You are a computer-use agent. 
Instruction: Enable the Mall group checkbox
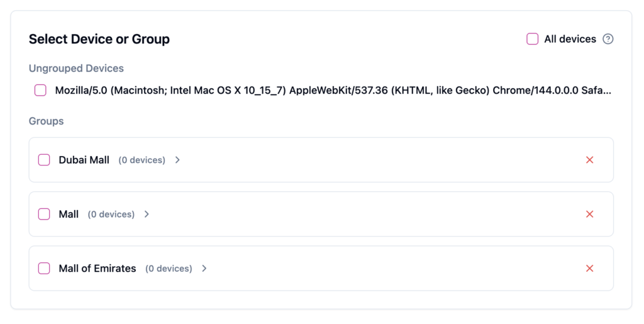pos(44,214)
